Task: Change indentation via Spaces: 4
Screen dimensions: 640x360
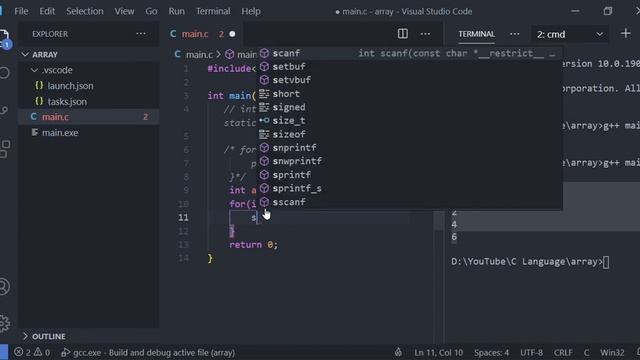Action: tap(491, 352)
